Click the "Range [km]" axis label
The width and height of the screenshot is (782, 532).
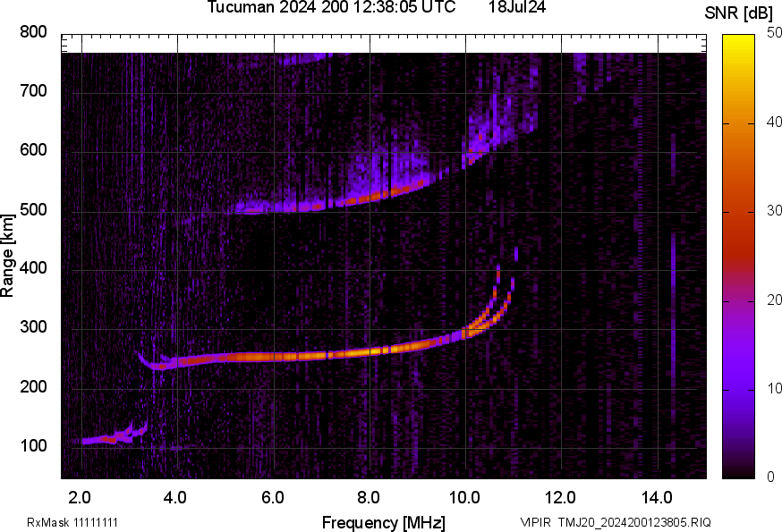point(7,256)
